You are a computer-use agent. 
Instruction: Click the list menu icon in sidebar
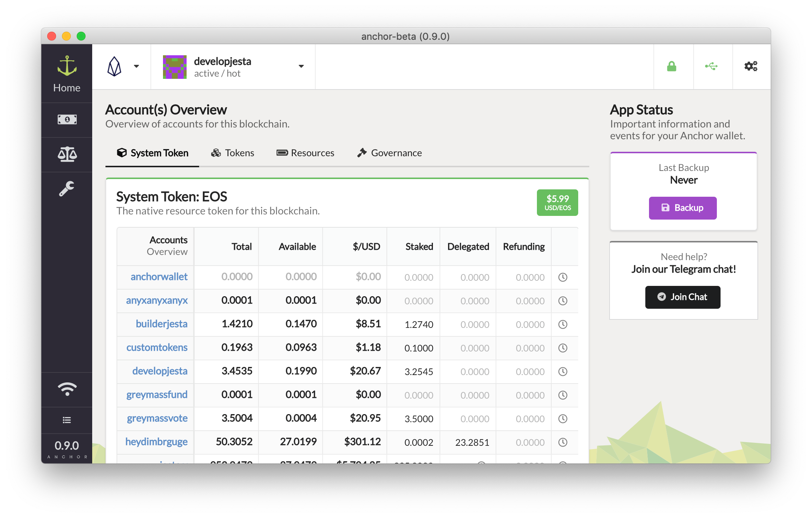click(67, 420)
